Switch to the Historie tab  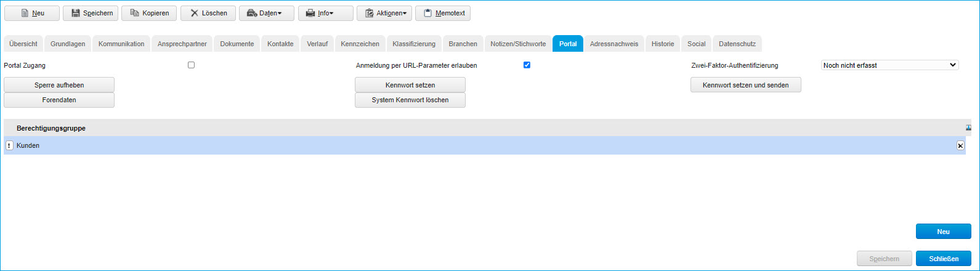[x=663, y=44]
